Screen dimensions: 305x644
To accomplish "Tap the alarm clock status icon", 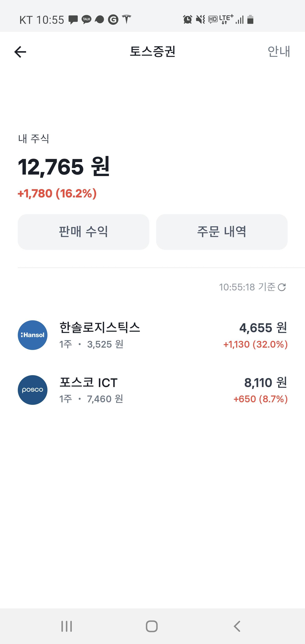I will [187, 19].
